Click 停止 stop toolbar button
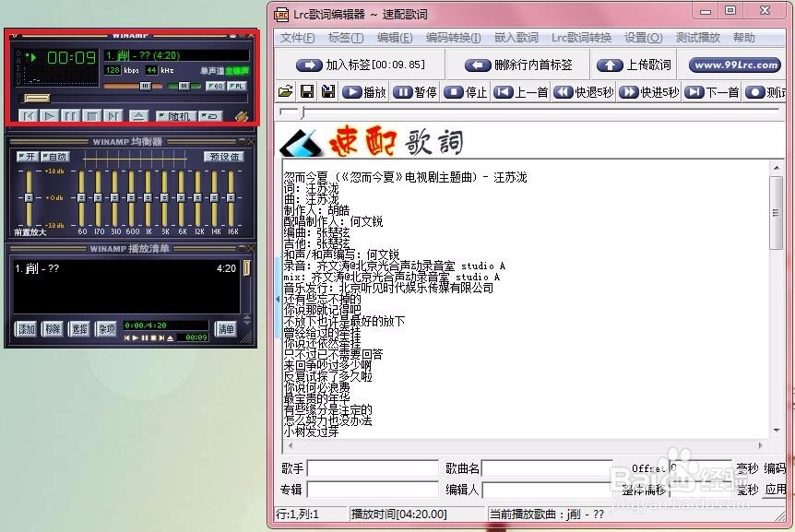Screen dimensions: 795x532 coord(466,92)
